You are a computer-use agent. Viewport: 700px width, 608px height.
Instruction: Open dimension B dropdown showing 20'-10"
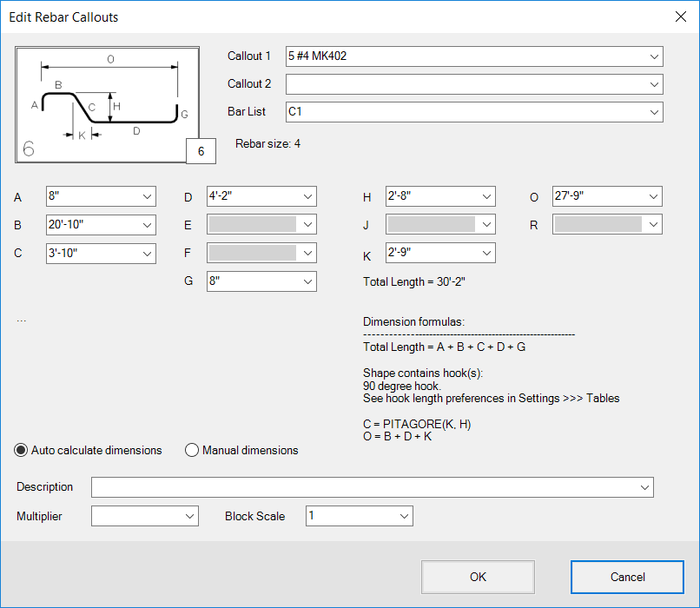coord(101,225)
